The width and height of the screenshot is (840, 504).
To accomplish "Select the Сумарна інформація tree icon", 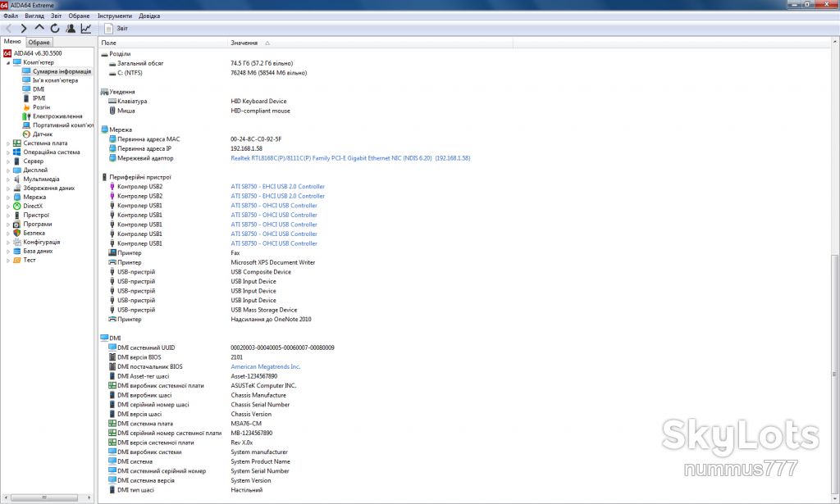I will [x=26, y=71].
